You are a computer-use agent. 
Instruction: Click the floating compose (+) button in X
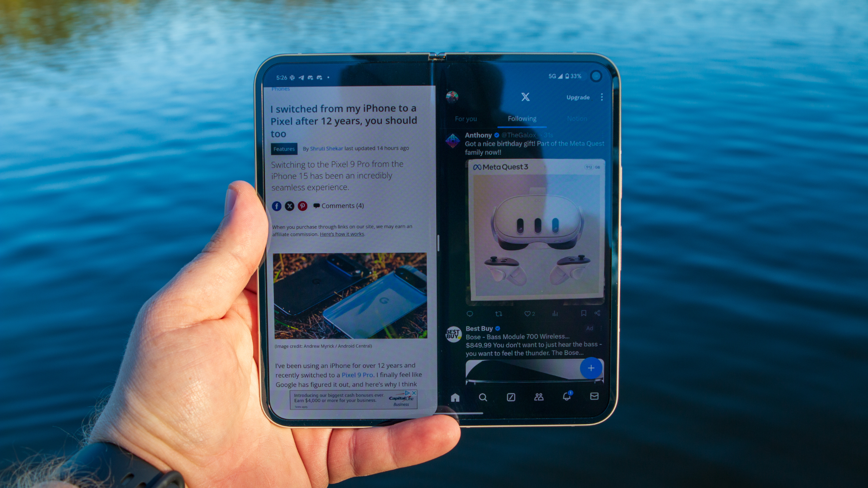591,368
